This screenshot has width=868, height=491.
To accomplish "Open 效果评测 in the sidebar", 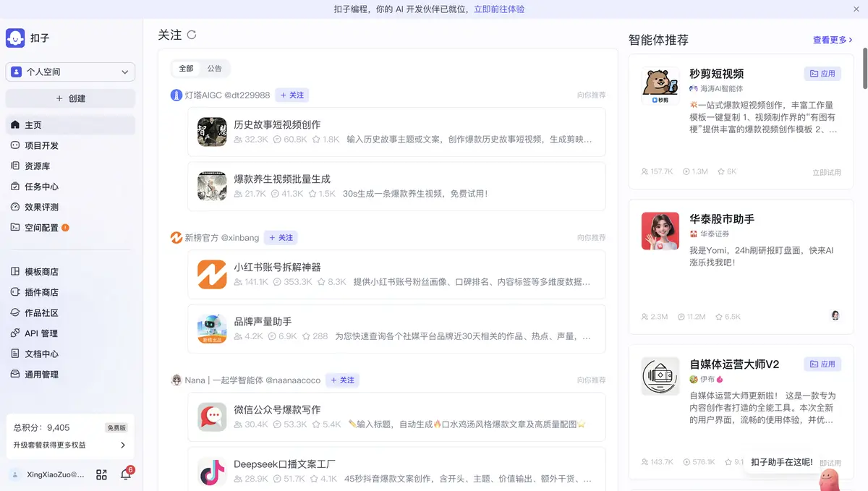I will tap(70, 207).
